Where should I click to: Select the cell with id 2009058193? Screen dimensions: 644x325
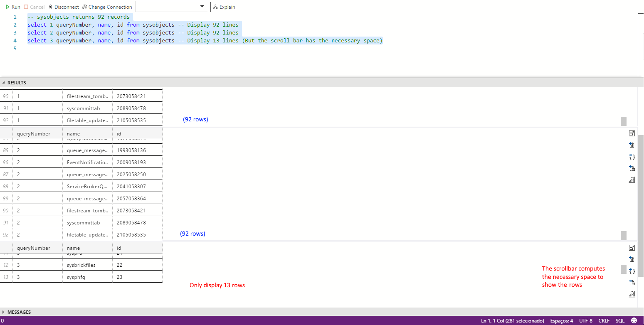coord(137,162)
